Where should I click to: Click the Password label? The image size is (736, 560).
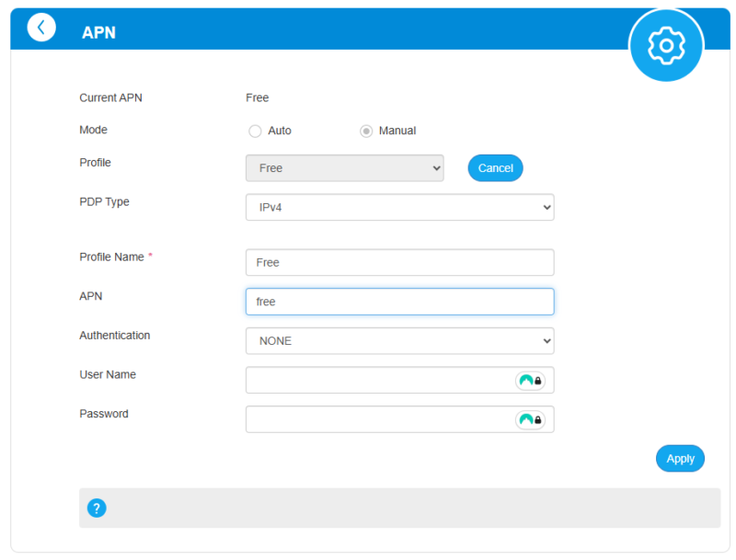(x=104, y=414)
